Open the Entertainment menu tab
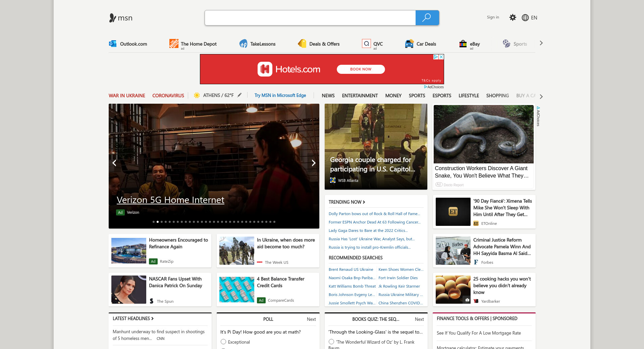 pos(360,96)
